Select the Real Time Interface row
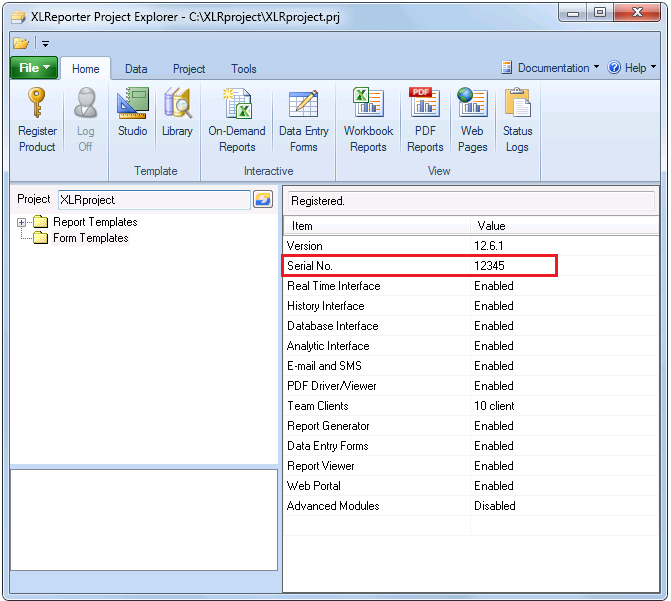 click(x=471, y=286)
